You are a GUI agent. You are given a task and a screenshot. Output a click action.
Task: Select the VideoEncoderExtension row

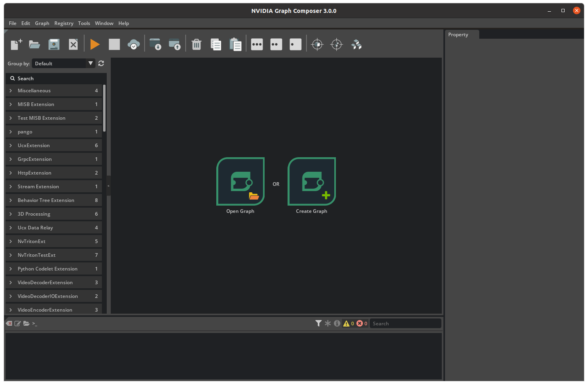54,309
